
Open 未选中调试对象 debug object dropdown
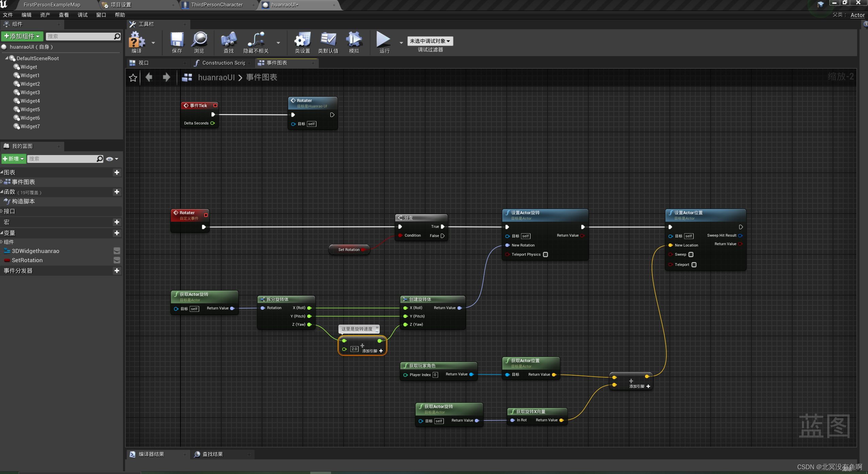[430, 41]
